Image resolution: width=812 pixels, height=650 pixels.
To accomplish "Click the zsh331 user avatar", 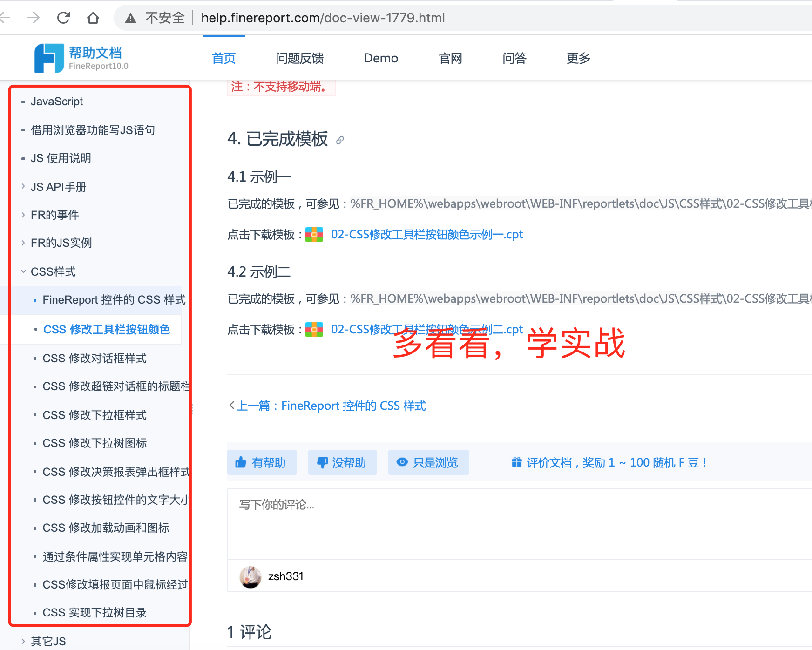I will click(x=250, y=577).
